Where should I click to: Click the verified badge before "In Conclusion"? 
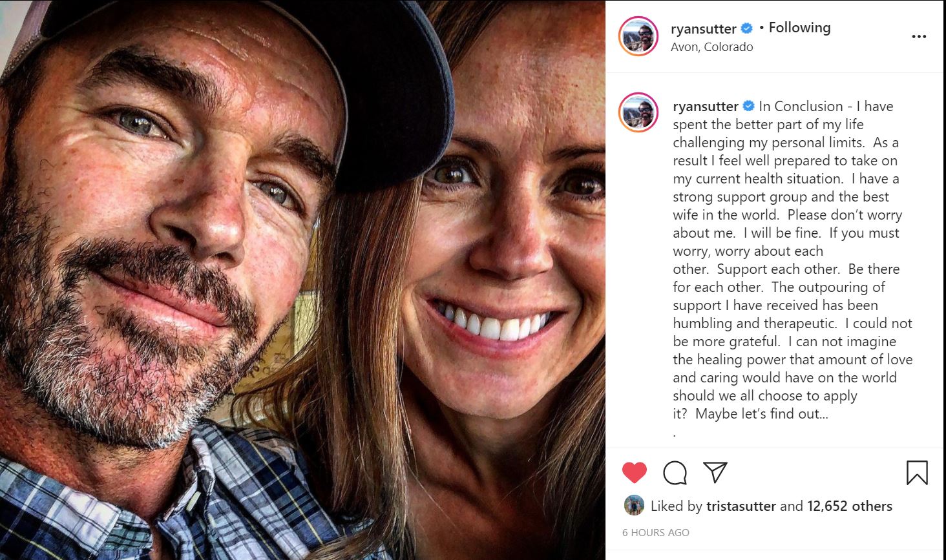[x=748, y=106]
